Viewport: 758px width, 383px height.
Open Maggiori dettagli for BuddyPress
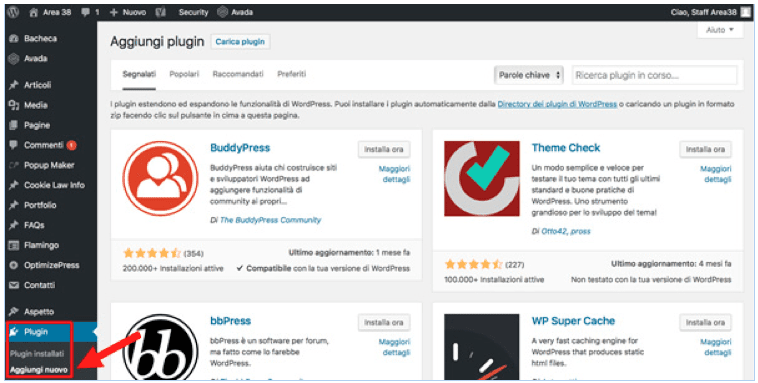click(394, 174)
